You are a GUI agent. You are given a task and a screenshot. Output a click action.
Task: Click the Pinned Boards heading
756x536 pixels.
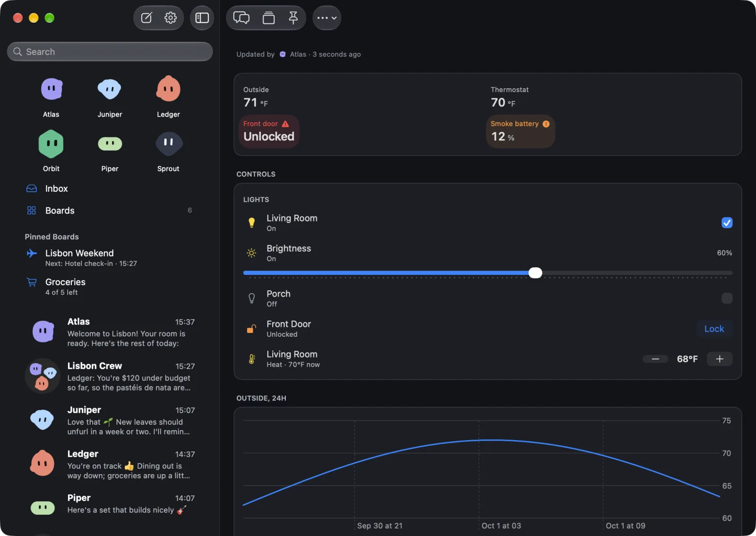(52, 237)
